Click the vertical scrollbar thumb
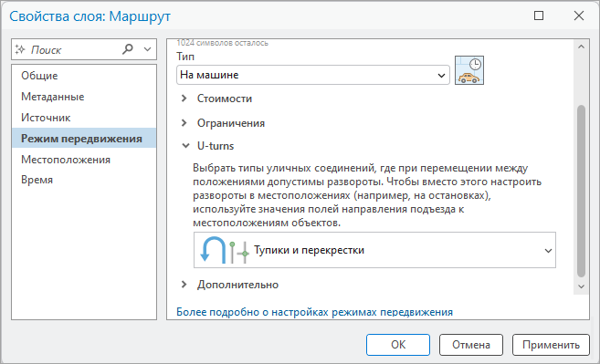The height and width of the screenshot is (364, 600). pos(581,191)
